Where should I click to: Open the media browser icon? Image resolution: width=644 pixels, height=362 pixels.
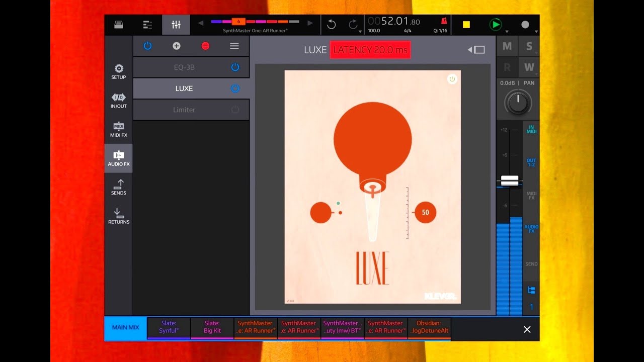click(119, 25)
